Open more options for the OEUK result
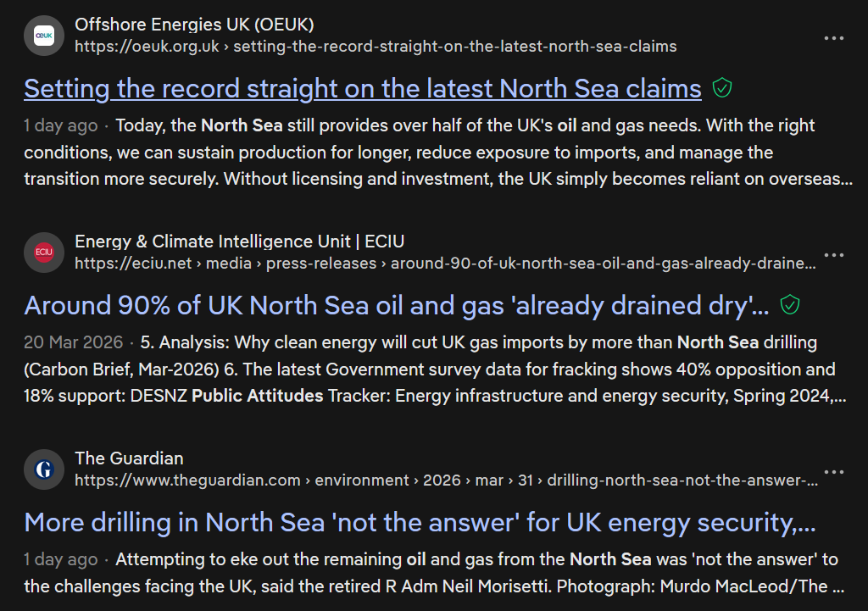Image resolution: width=868 pixels, height=611 pixels. (834, 38)
